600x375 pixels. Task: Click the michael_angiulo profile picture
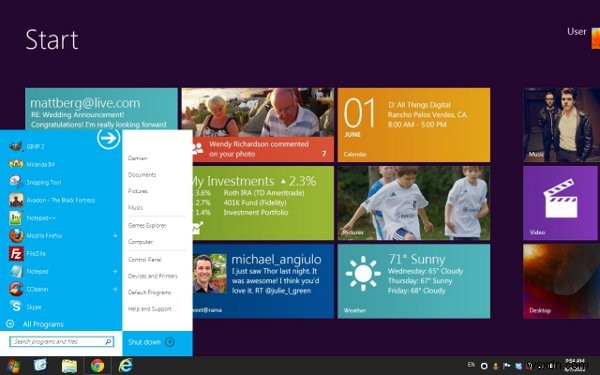pyautogui.click(x=210, y=274)
